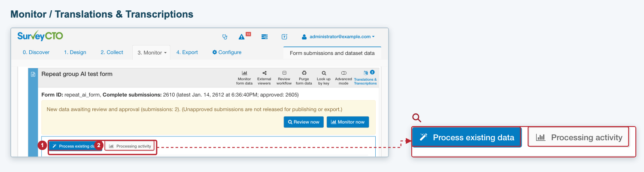Click the Repeat group AI test form title
644x172 pixels.
click(x=77, y=74)
